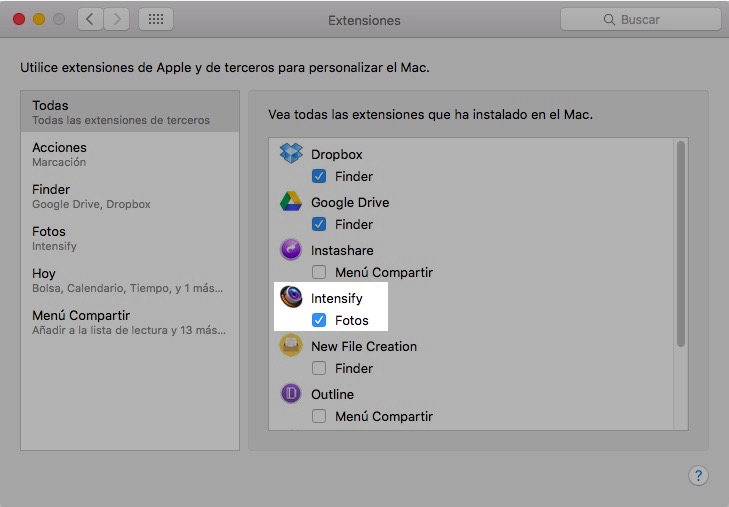Screen dimensions: 729x507
Task: Go forward with the right arrow button
Action: (x=117, y=20)
